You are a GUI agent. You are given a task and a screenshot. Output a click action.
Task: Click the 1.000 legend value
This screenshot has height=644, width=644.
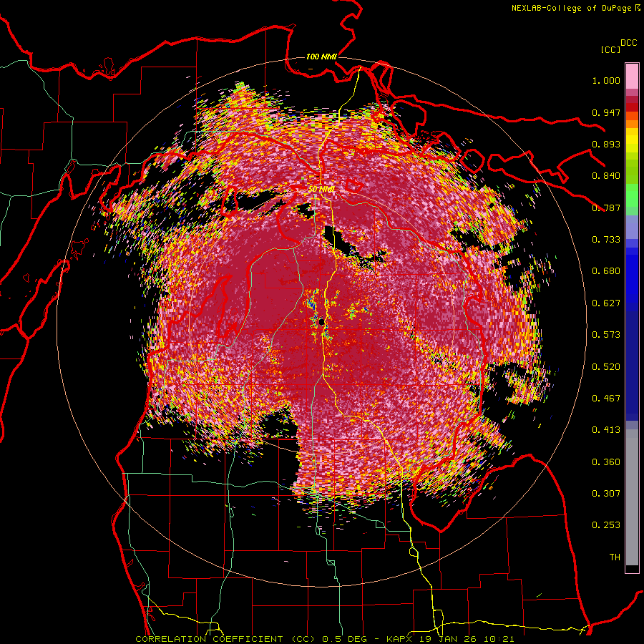tap(606, 80)
